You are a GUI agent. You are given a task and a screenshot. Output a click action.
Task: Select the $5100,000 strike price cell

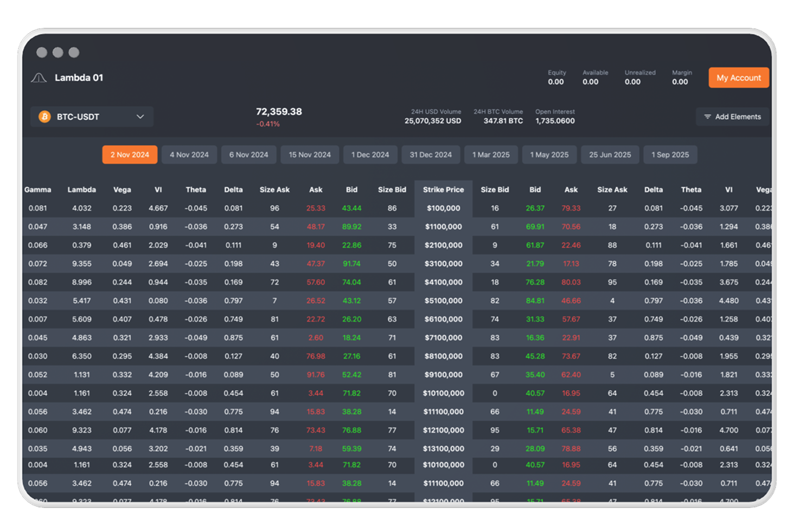443,300
